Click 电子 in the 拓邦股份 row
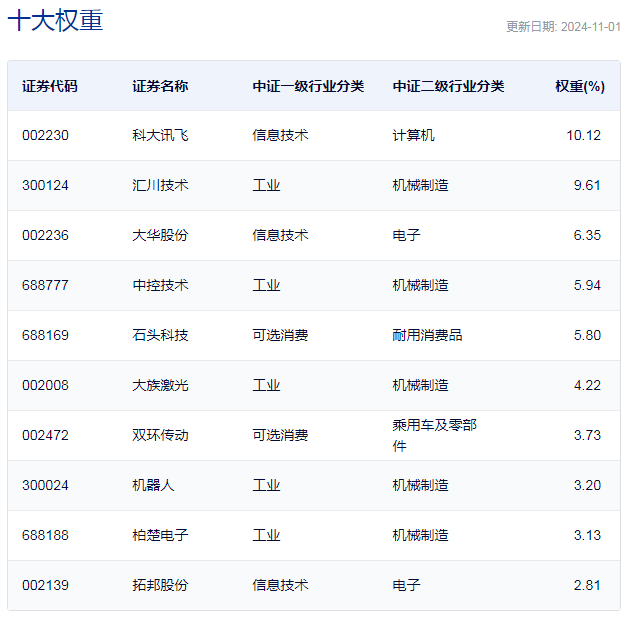Screen dimensions: 627x618 (x=406, y=585)
